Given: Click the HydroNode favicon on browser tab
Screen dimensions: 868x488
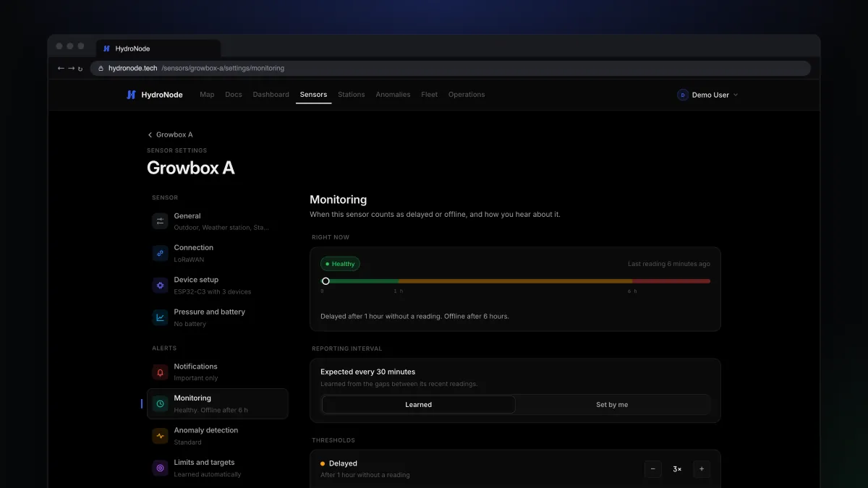Looking at the screenshot, I should click(x=106, y=48).
